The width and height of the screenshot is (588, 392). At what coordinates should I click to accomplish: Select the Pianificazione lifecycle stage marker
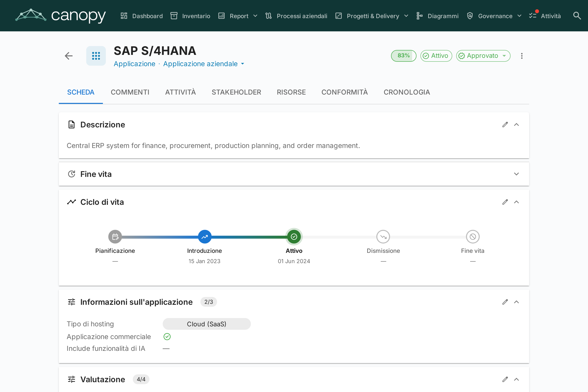pyautogui.click(x=115, y=236)
